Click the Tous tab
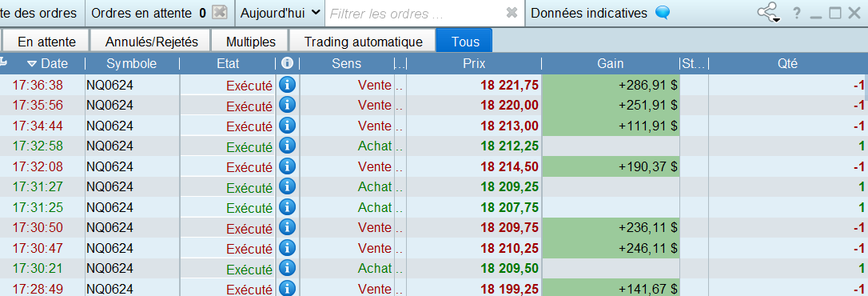868x296 pixels. (465, 42)
